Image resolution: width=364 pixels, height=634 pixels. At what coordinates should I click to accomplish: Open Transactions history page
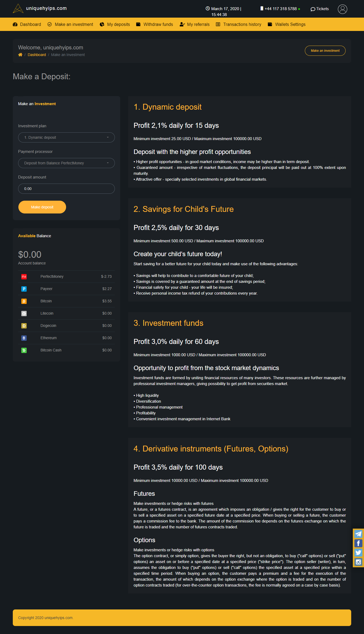tap(238, 24)
